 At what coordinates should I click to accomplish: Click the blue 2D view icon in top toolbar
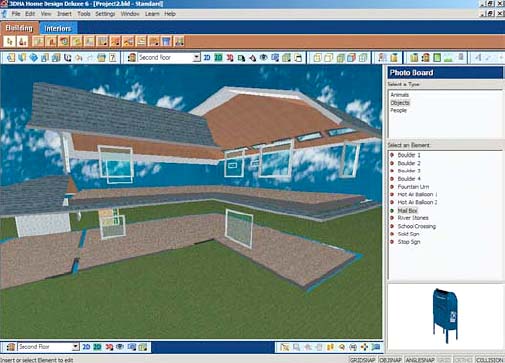(207, 58)
